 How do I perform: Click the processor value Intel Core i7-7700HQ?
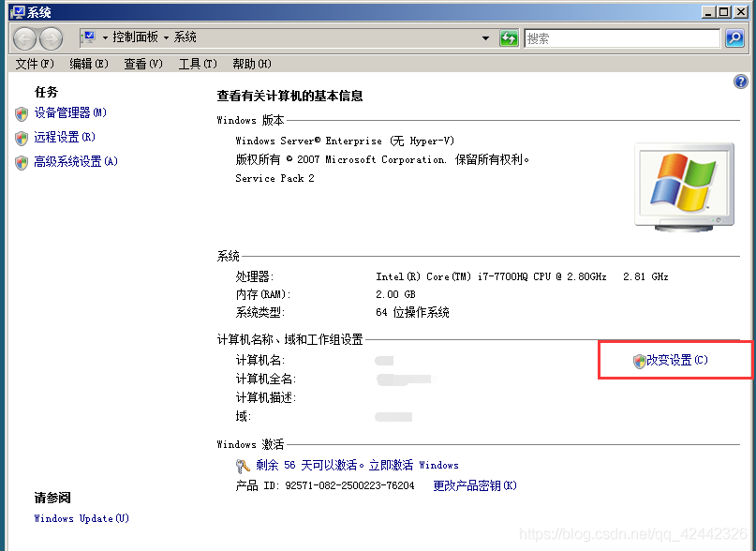click(x=522, y=276)
